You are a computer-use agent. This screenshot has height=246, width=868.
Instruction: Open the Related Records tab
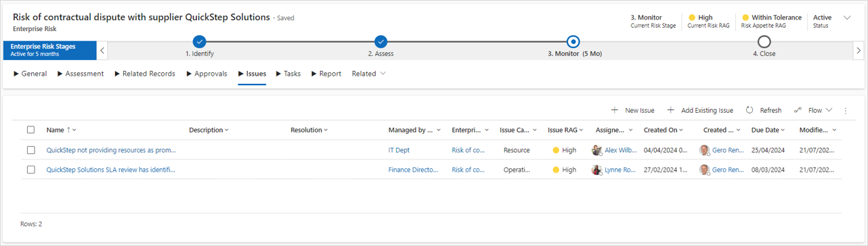[145, 74]
